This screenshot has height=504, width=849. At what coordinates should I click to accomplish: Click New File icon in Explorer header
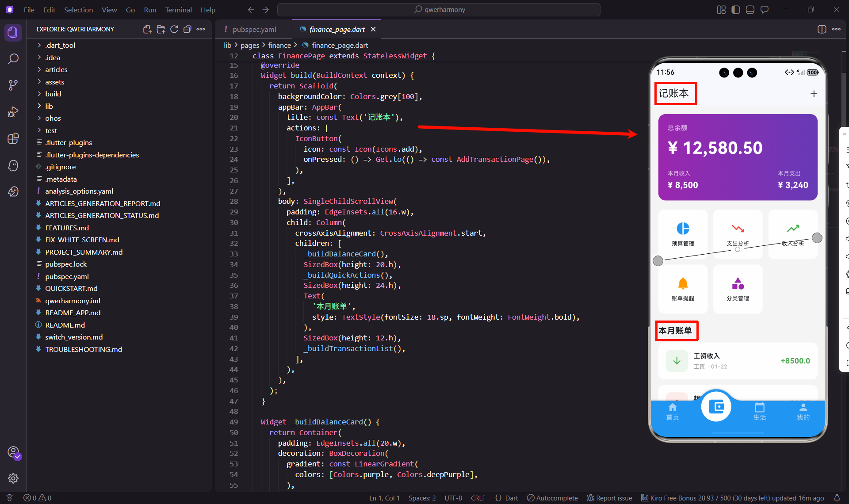(x=147, y=29)
